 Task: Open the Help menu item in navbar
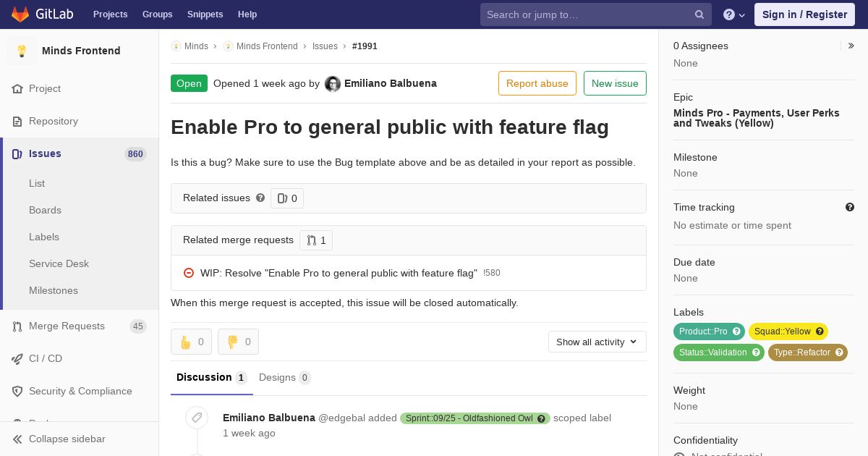(x=247, y=14)
